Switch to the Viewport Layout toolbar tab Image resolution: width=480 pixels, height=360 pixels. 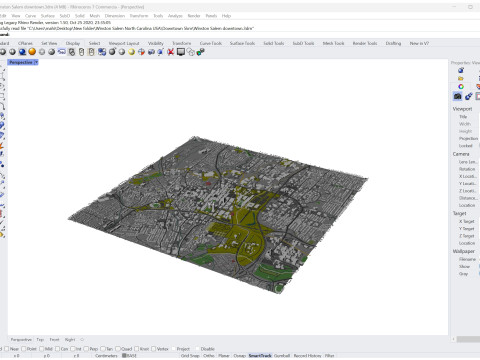(x=124, y=43)
